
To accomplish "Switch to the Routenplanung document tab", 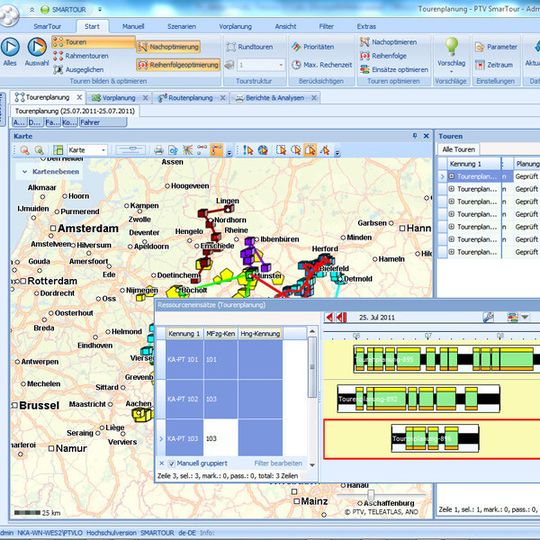I will tap(190, 98).
